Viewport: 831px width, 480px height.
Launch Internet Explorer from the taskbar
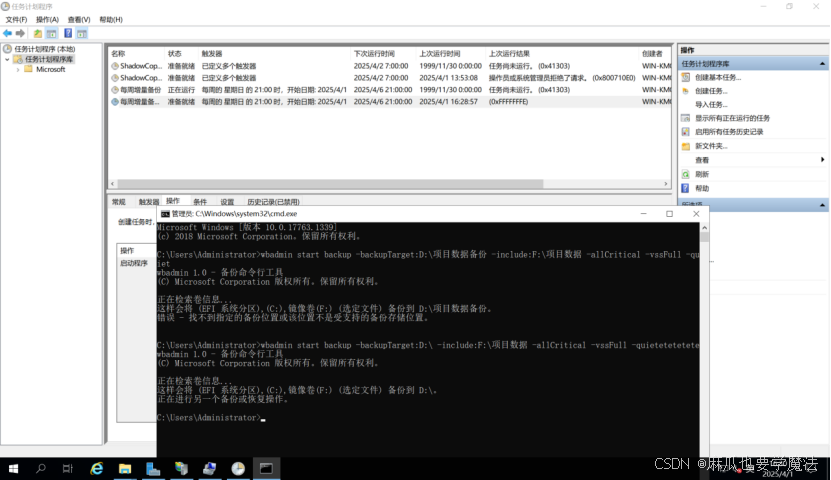click(96, 468)
